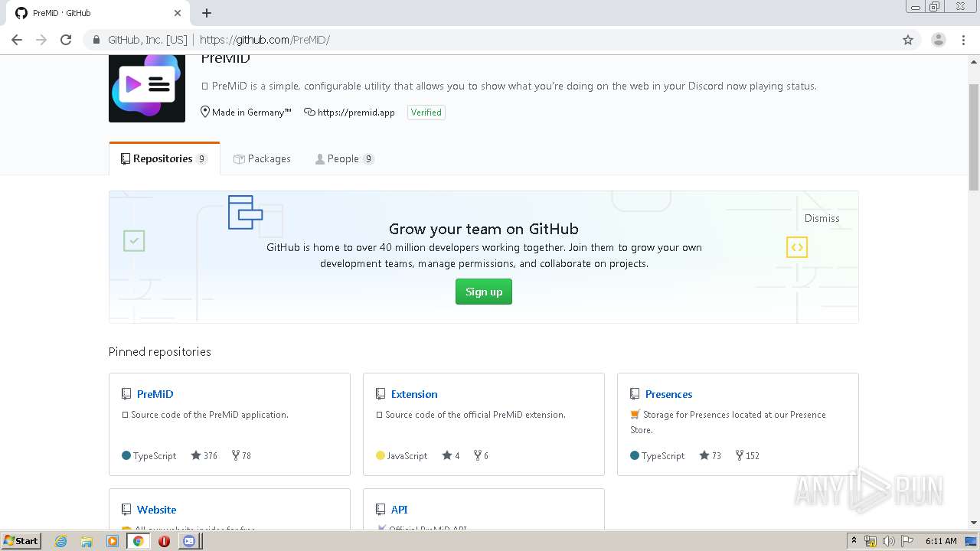Screen dimensions: 980x551
Task: Open a new browser tab
Action: [207, 13]
